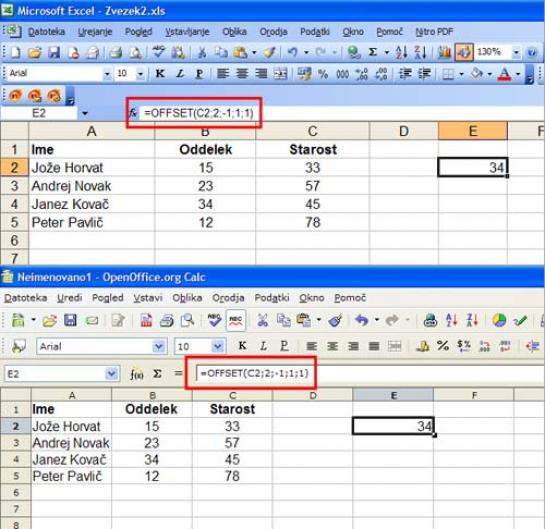Image resolution: width=545 pixels, height=529 pixels.
Task: Click the Print icon in OpenOffice Calc
Action: point(167,320)
